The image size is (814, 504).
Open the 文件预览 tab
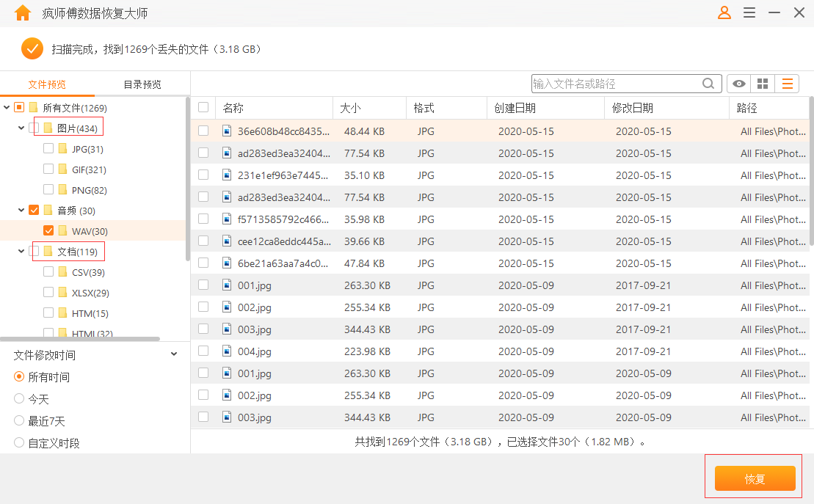[x=48, y=83]
